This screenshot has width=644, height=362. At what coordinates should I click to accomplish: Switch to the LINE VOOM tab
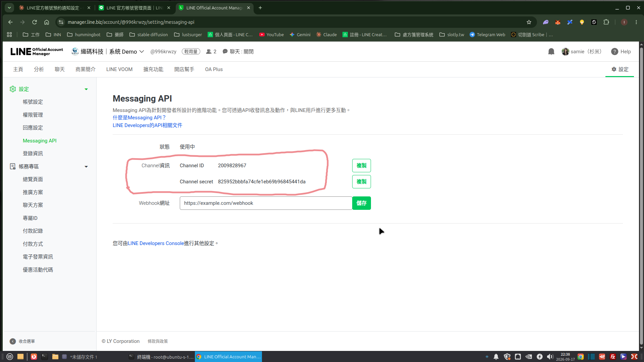point(119,69)
